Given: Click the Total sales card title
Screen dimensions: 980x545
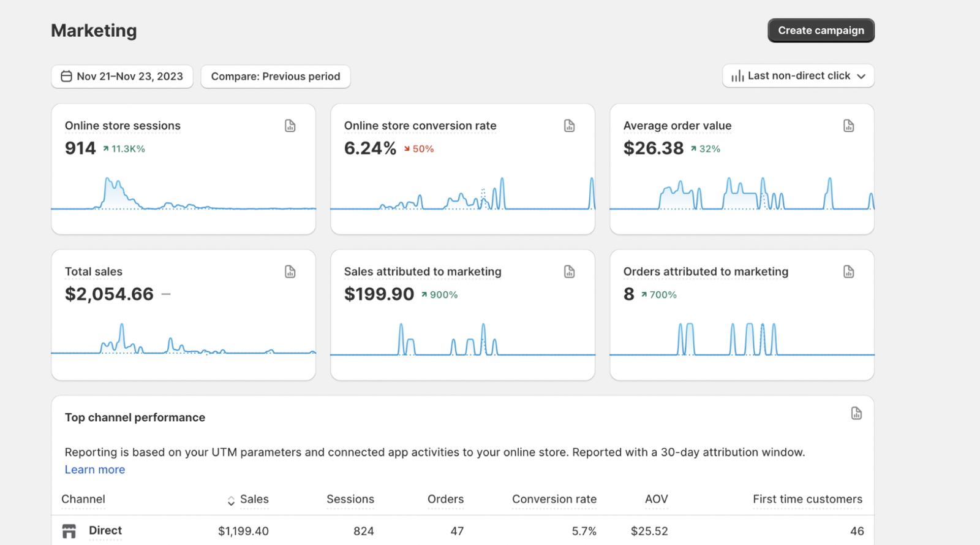Looking at the screenshot, I should tap(94, 272).
